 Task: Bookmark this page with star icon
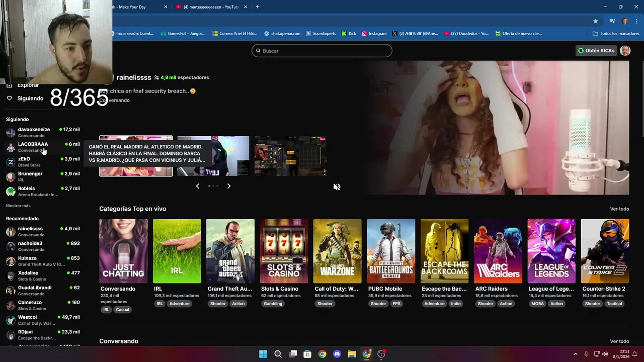pyautogui.click(x=596, y=21)
